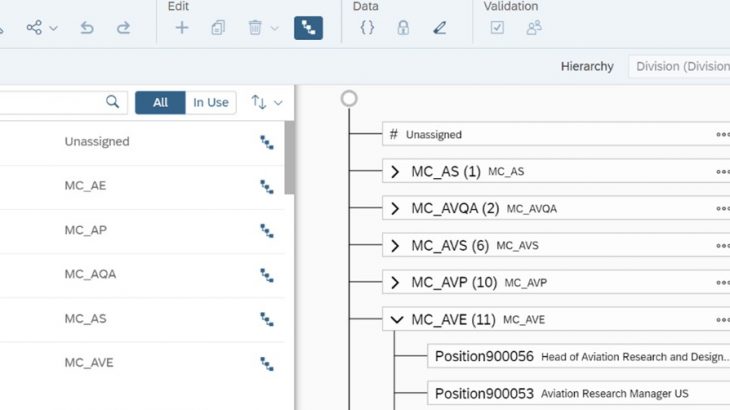Select Position900056 in the hierarchy

[x=484, y=356]
